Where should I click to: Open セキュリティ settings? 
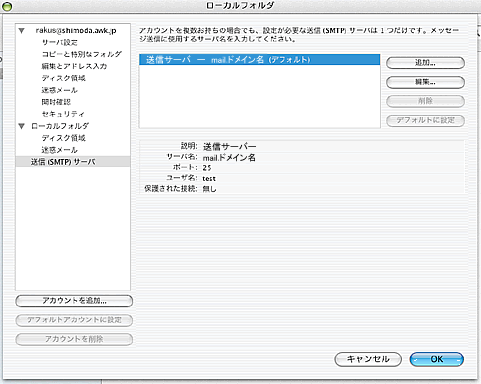point(63,114)
